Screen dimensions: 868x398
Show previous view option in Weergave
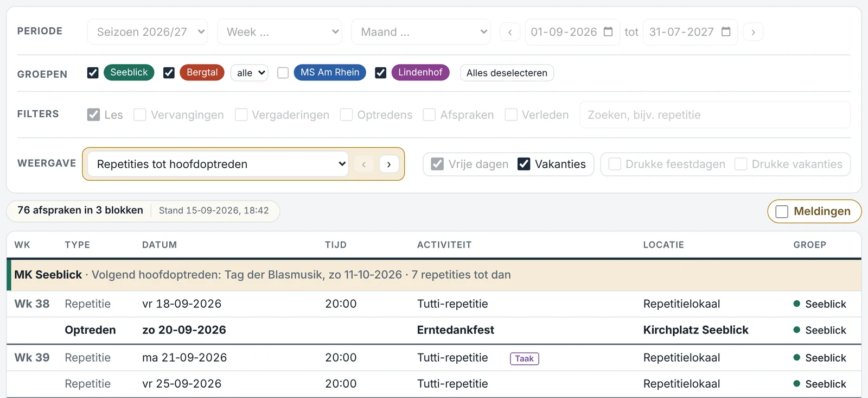click(x=364, y=164)
